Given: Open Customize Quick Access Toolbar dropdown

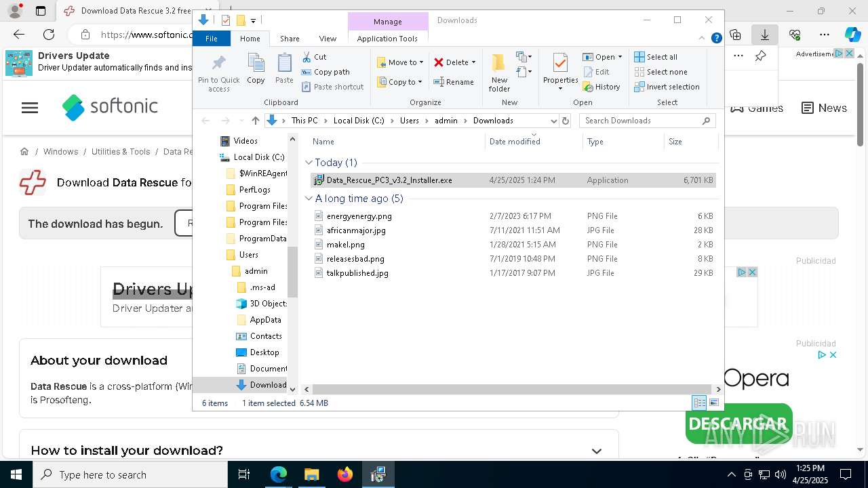Looking at the screenshot, I should coord(253,20).
